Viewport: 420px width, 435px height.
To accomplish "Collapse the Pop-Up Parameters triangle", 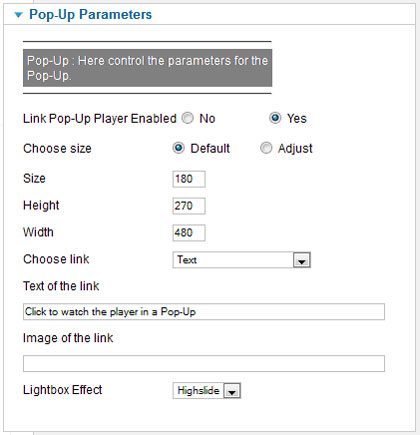I will point(19,15).
